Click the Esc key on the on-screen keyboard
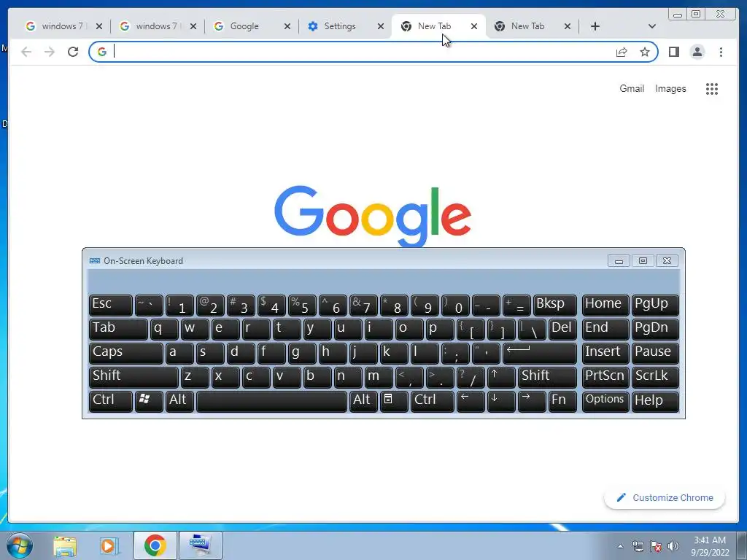 pyautogui.click(x=111, y=306)
